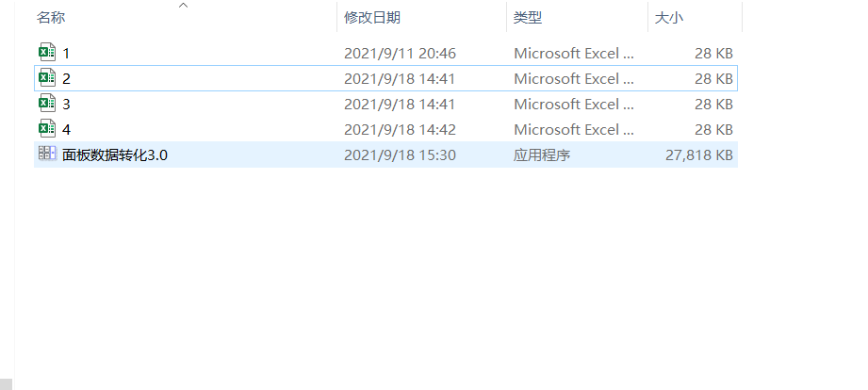Click the 2021/9/11 20:46 modified date
Screen dimensions: 868x390
click(400, 54)
